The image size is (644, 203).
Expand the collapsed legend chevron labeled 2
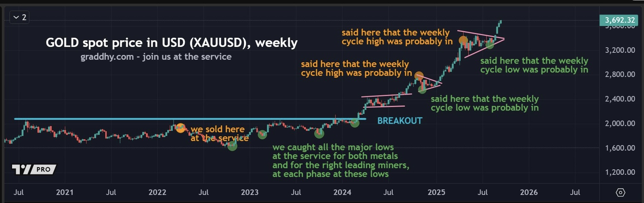(x=20, y=17)
